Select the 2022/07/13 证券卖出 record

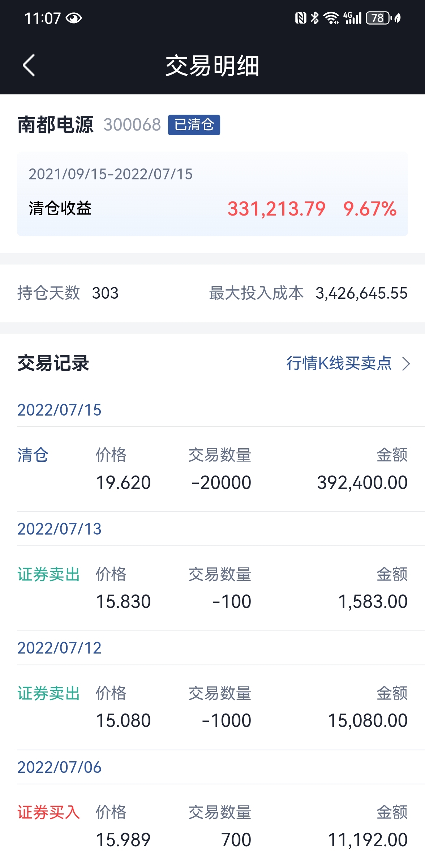click(212, 588)
